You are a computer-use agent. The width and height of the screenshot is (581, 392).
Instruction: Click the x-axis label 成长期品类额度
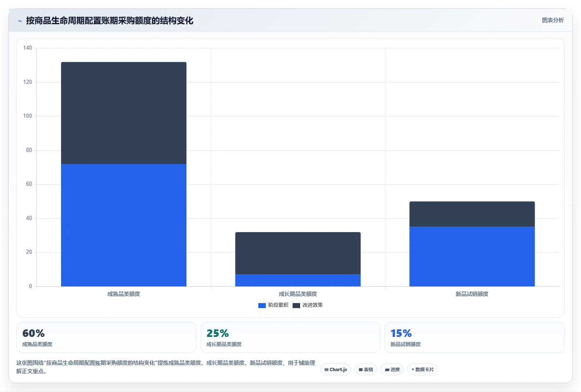click(298, 294)
